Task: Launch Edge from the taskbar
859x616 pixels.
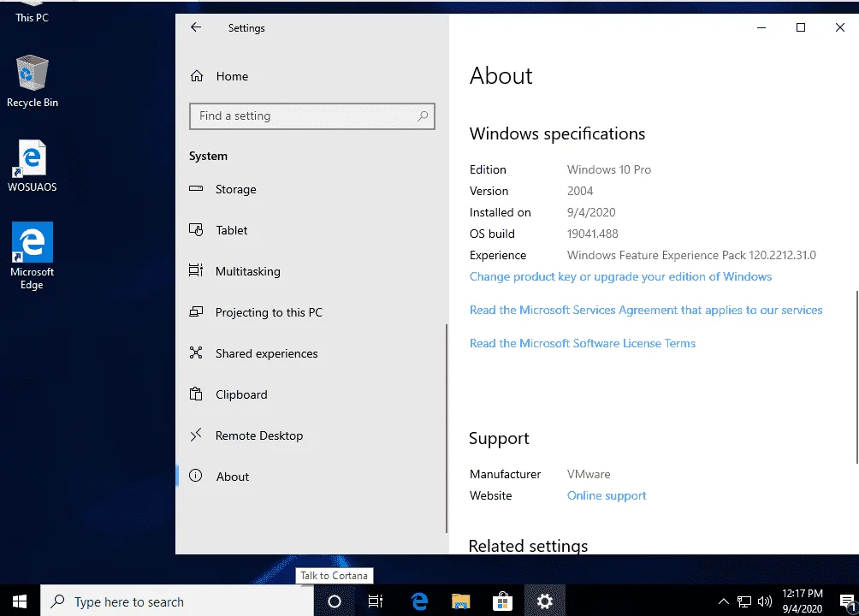Action: (419, 601)
